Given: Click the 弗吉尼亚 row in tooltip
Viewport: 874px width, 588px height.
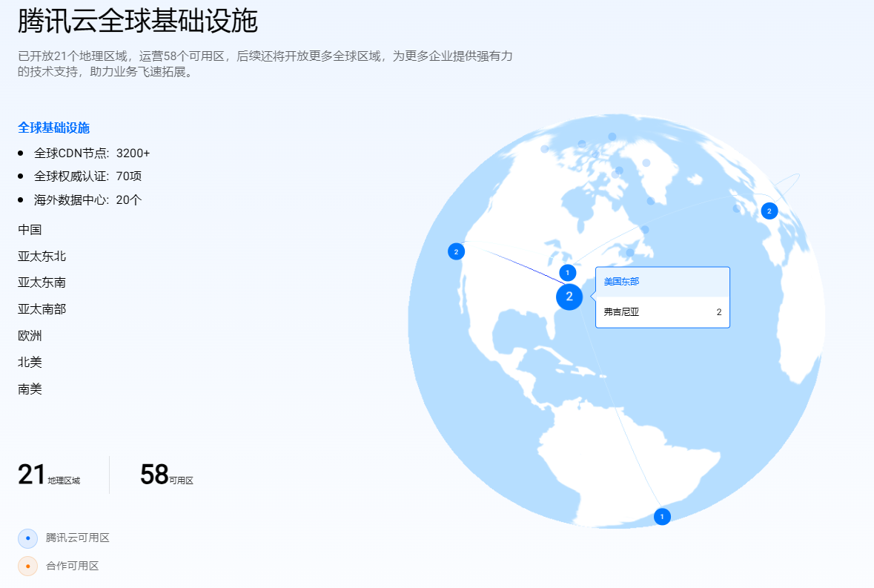Looking at the screenshot, I should tap(663, 312).
